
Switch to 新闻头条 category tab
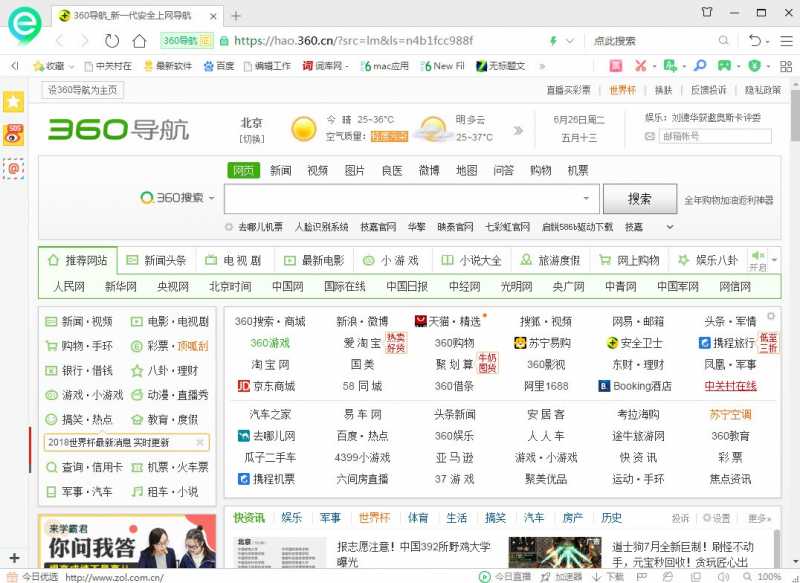pyautogui.click(x=157, y=261)
